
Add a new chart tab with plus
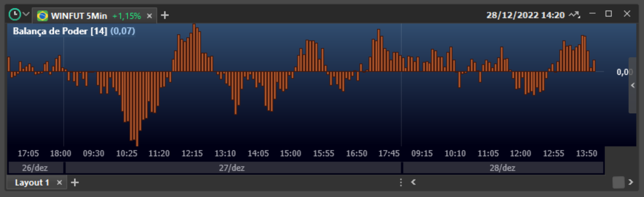point(165,15)
